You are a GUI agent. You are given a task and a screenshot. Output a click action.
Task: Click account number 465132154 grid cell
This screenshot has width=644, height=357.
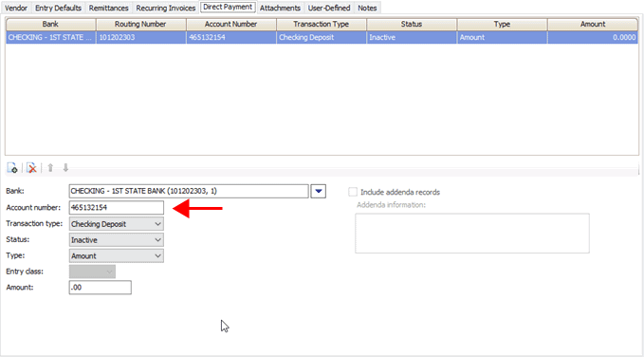tap(231, 37)
